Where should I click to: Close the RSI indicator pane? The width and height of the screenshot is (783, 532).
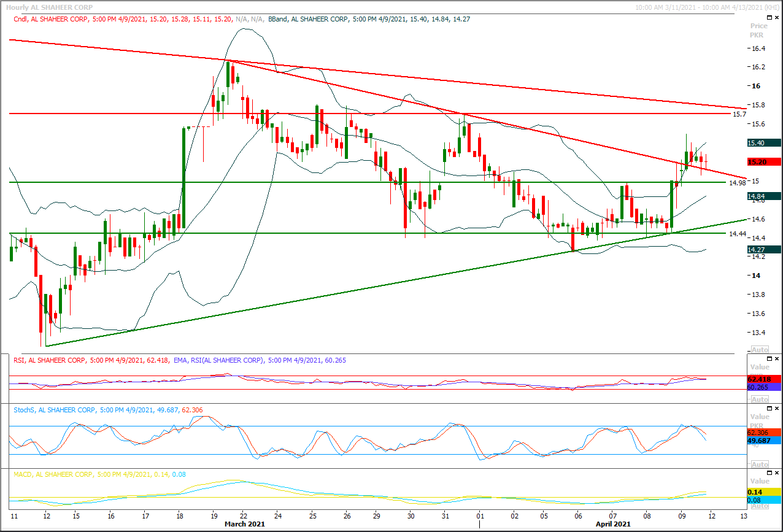tap(778, 358)
